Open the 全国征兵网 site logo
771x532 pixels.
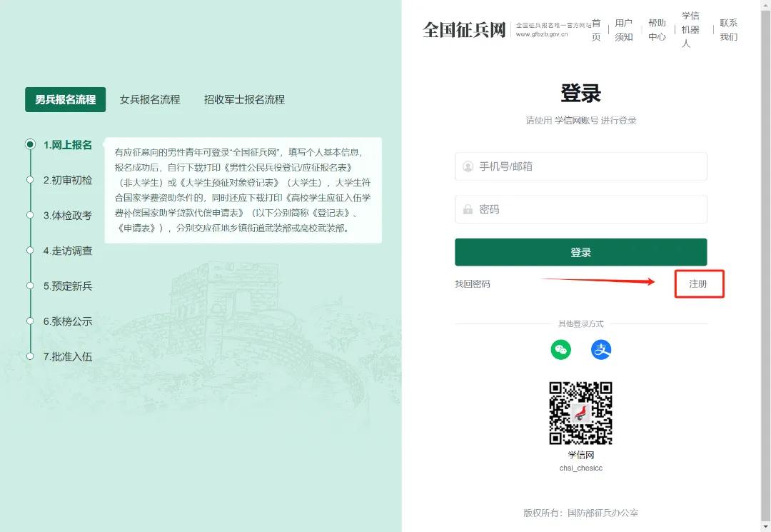click(464, 30)
